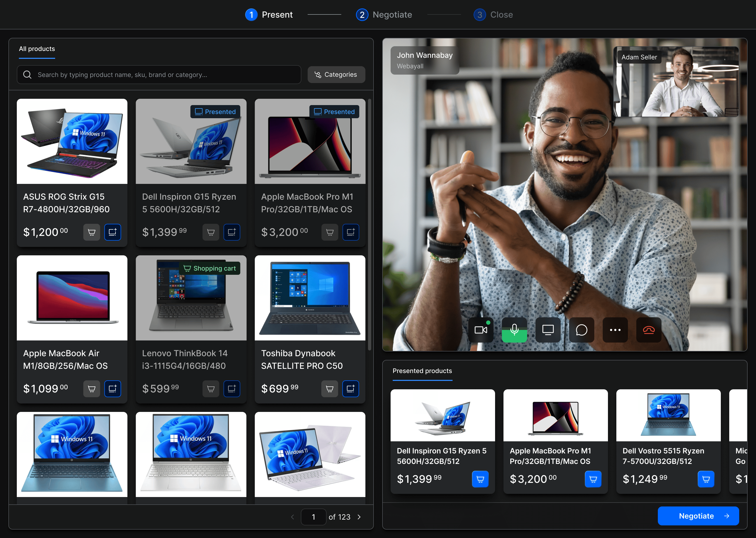
Task: Start screen sharing in the call
Action: pyautogui.click(x=548, y=330)
